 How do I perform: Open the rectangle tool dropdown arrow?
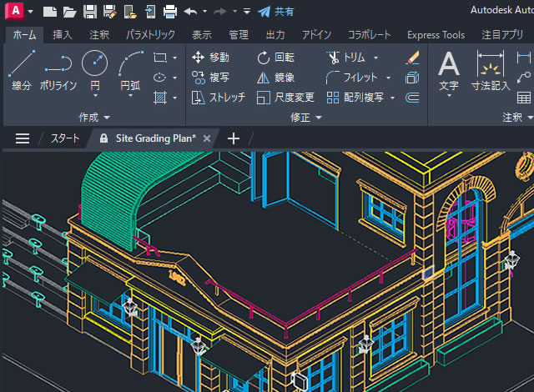174,58
